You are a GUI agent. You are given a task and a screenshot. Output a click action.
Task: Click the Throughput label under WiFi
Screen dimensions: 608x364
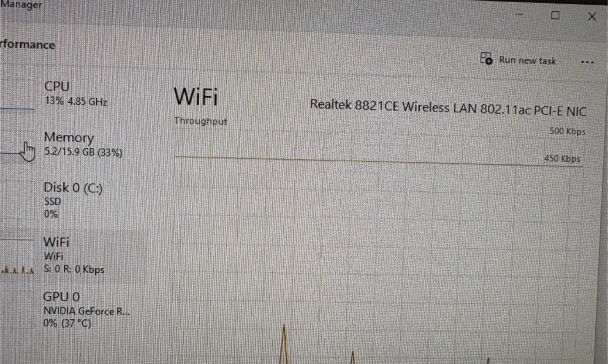[201, 121]
